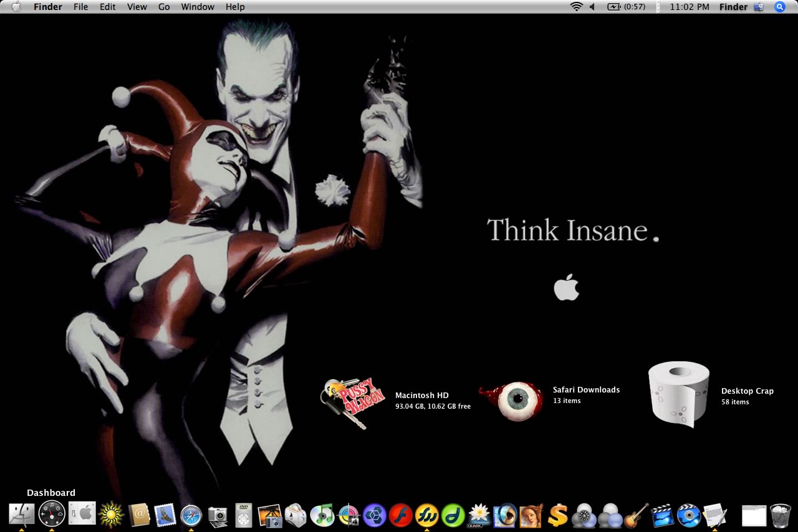Viewport: 798px width, 532px height.
Task: Open Address Book in the dock
Action: 139,515
